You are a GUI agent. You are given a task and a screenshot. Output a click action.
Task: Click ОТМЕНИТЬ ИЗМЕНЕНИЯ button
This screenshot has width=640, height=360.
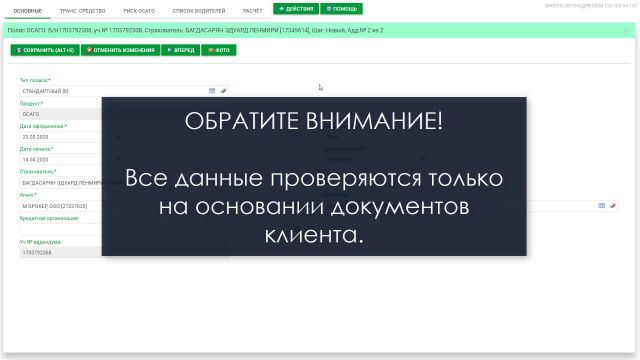click(x=120, y=50)
